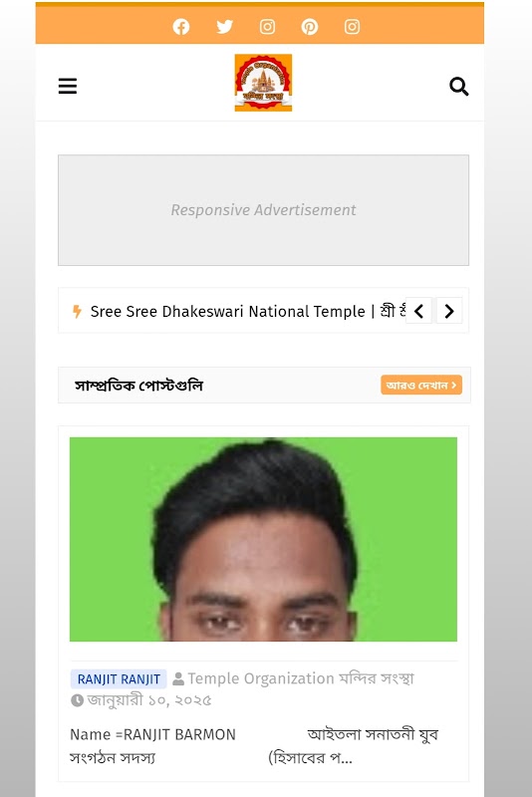Open the hamburger navigation menu
532x797 pixels.
pos(68,86)
